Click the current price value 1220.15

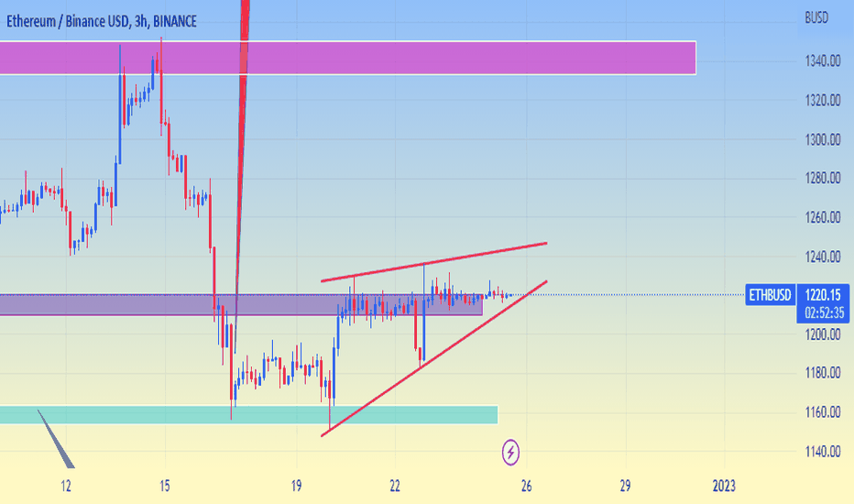823,295
